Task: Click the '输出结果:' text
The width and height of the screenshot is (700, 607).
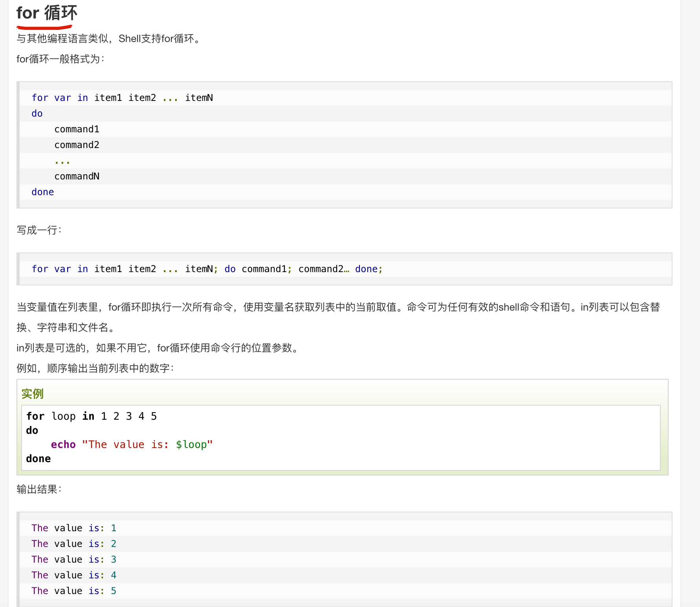Action: click(x=39, y=489)
